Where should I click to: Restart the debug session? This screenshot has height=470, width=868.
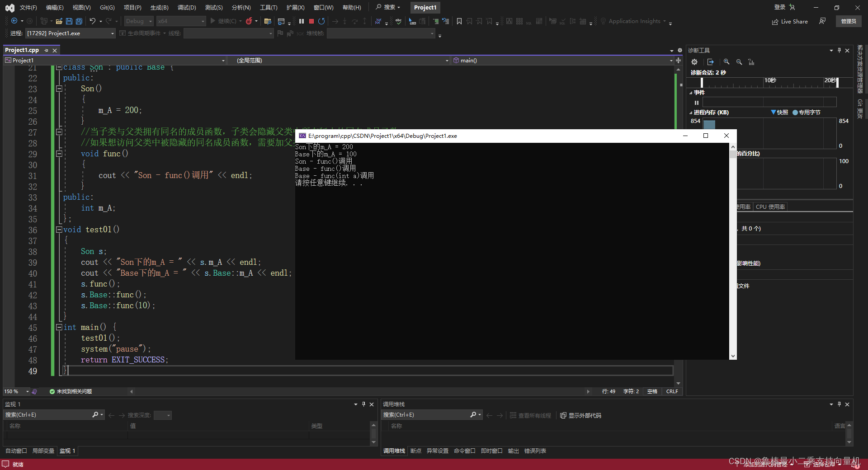tap(321, 21)
